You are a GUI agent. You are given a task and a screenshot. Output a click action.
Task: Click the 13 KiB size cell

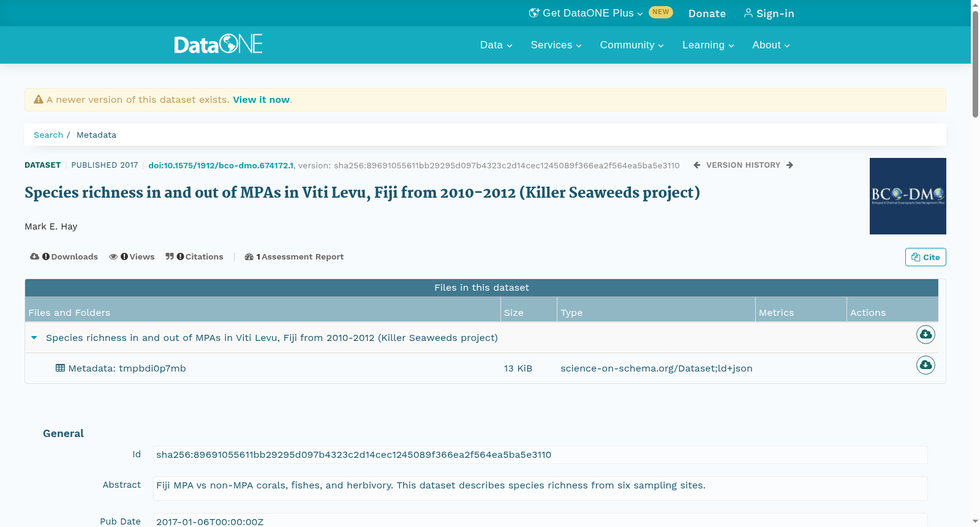pyautogui.click(x=518, y=368)
